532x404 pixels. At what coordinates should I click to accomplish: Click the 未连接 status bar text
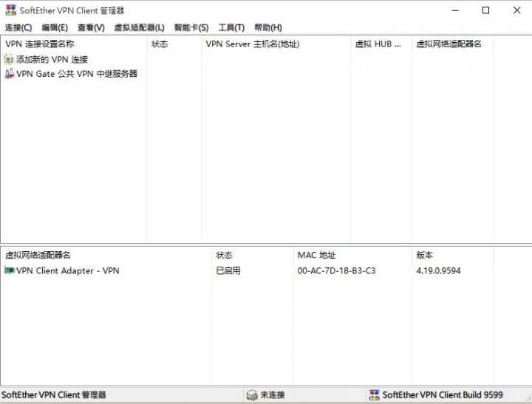click(273, 395)
